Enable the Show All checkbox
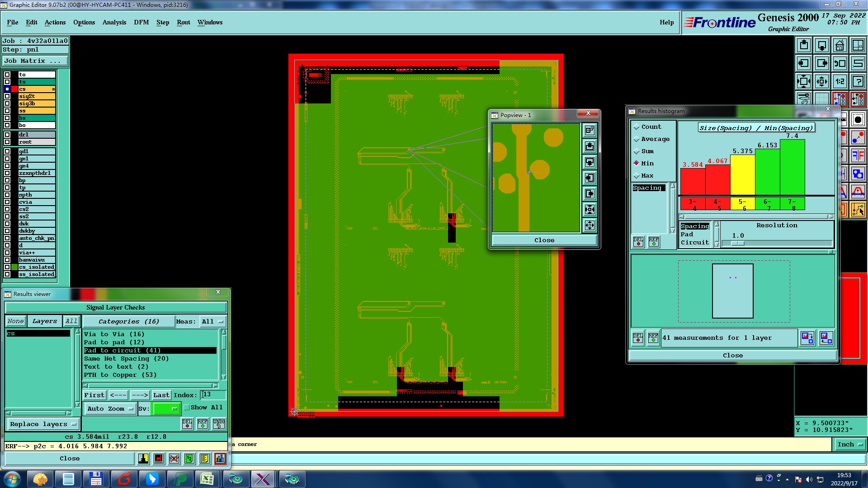The width and height of the screenshot is (868, 488). pos(187,408)
